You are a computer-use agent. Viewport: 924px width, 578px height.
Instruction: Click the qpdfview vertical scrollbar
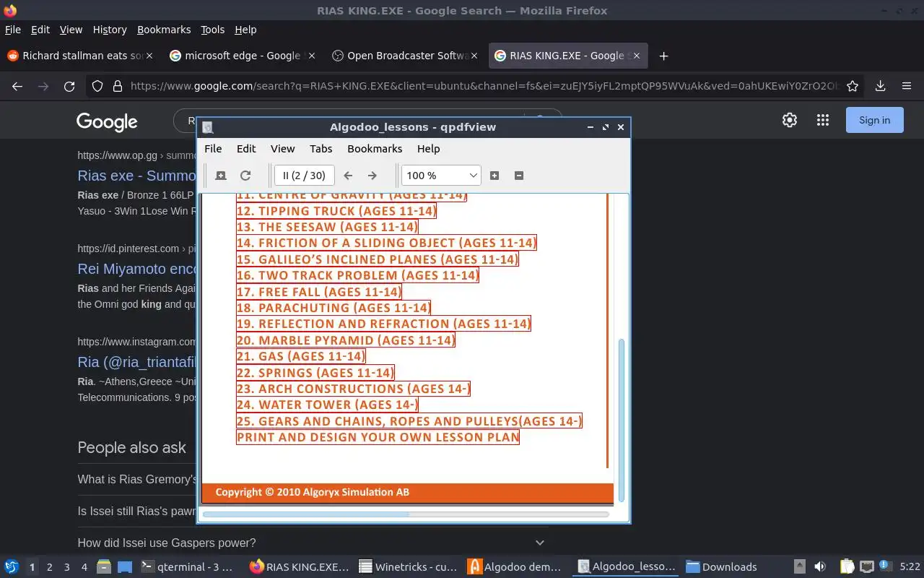point(622,419)
